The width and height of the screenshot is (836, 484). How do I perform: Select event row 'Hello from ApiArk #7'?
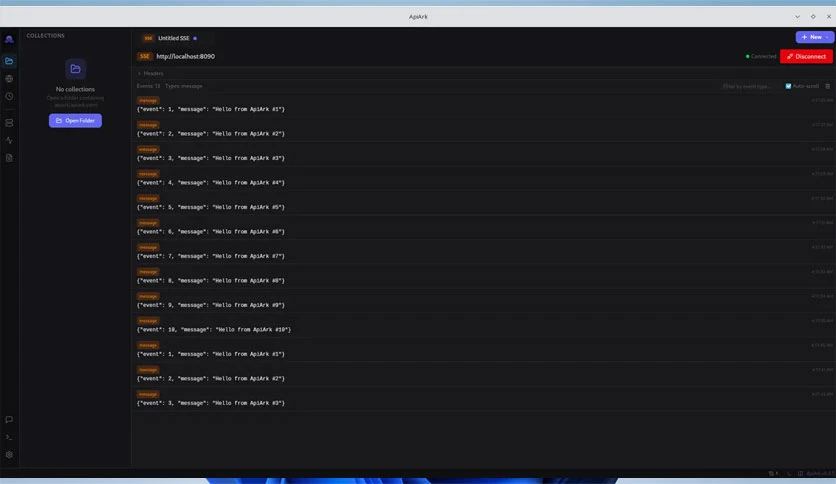[484, 252]
